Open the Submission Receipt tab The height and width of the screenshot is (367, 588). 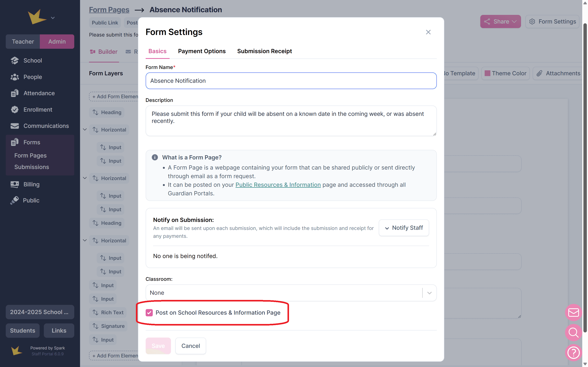(264, 51)
